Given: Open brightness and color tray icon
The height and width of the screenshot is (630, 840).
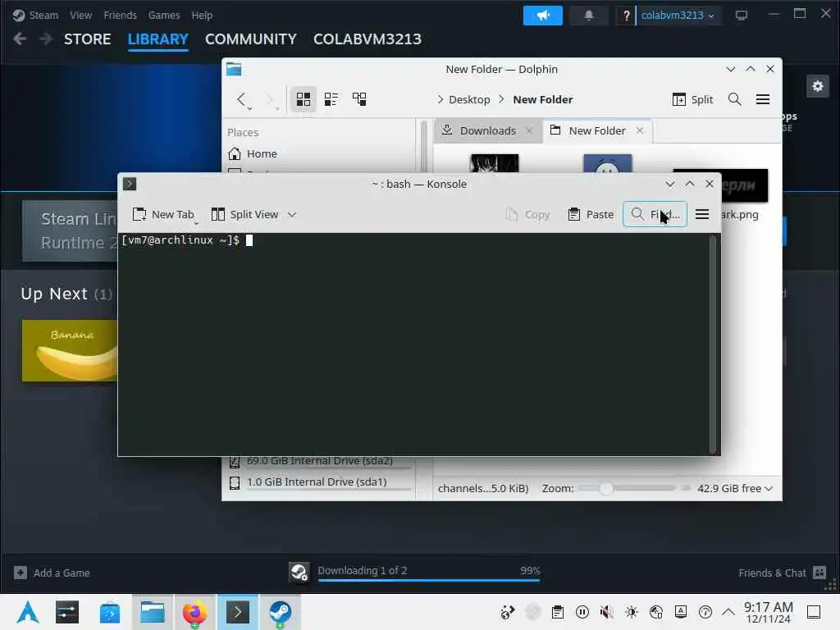Looking at the screenshot, I should (632, 612).
